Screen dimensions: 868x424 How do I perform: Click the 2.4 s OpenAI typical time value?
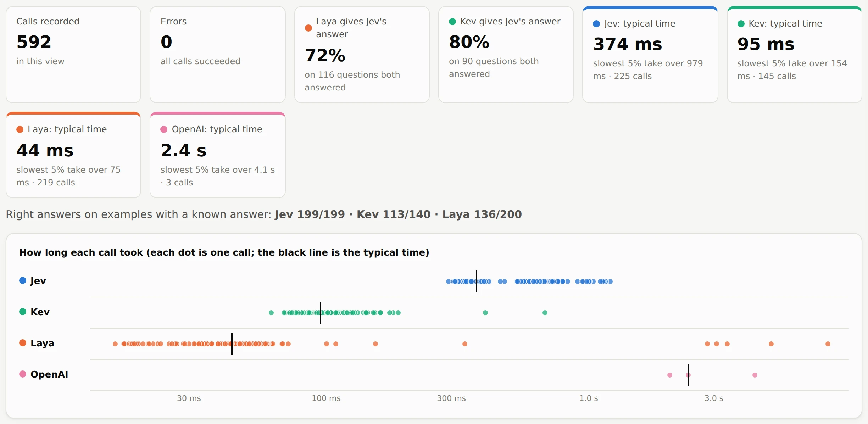[x=184, y=150]
